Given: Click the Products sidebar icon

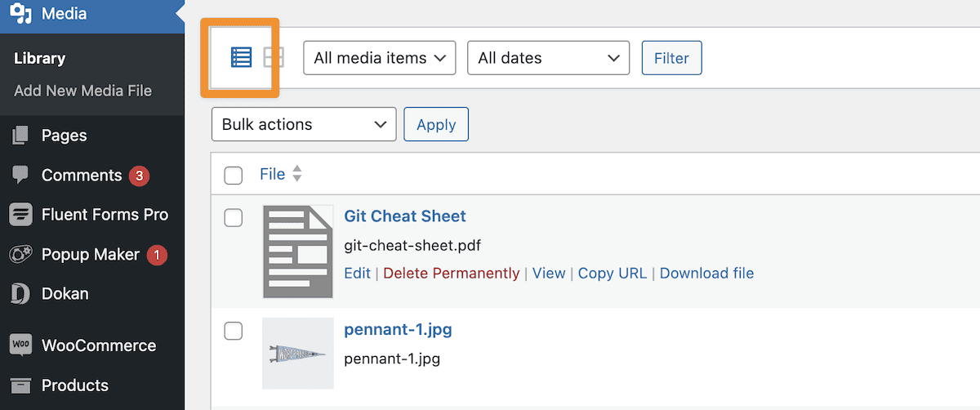Looking at the screenshot, I should pos(20,385).
